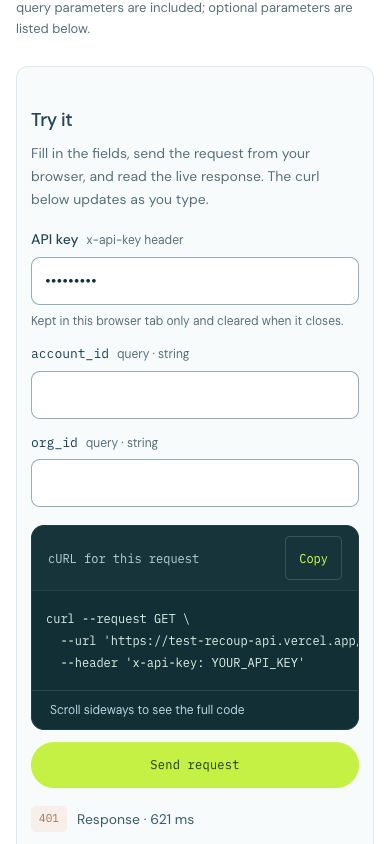This screenshot has width=390, height=844.
Task: Click the 'cURL for this request' header
Action: pos(124,559)
